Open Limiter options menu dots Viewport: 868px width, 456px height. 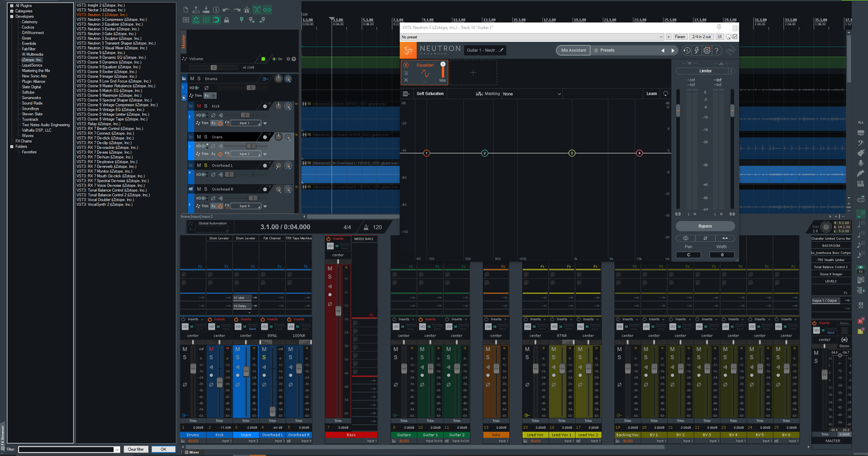tap(732, 70)
